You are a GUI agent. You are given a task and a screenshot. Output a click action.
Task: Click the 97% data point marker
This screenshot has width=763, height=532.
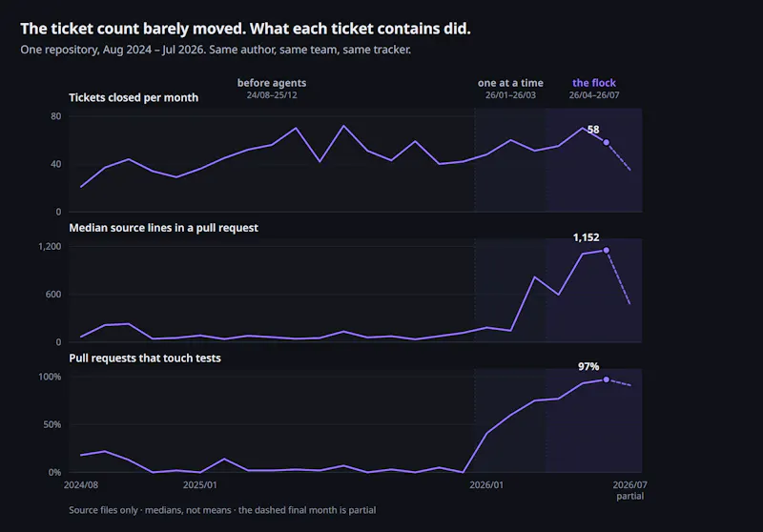coord(606,379)
